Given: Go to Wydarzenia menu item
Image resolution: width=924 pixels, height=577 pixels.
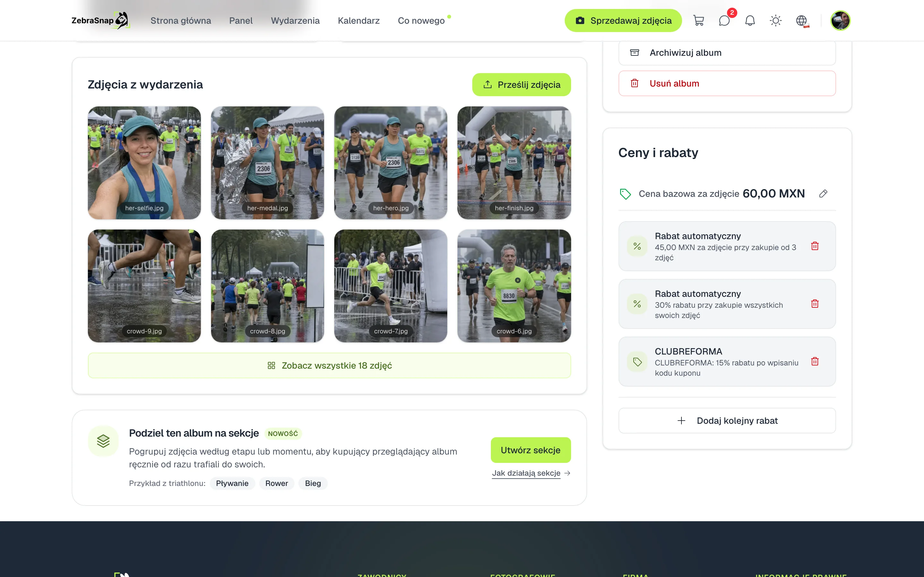Looking at the screenshot, I should click(x=295, y=21).
